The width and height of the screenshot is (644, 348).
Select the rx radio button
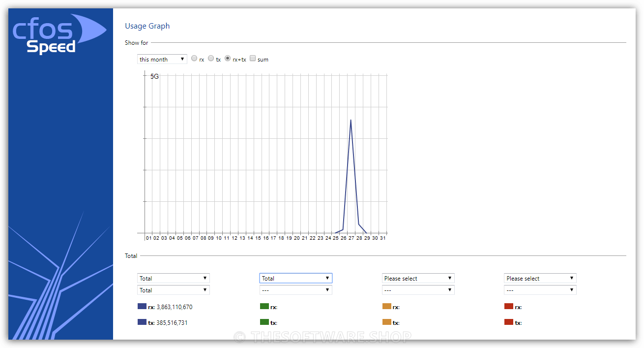click(x=194, y=58)
